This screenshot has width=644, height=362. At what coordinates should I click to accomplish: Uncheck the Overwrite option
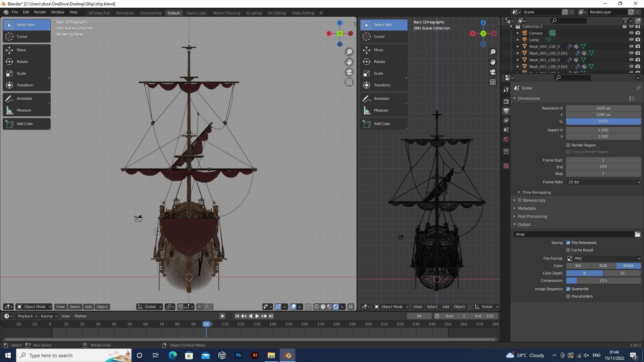568,289
